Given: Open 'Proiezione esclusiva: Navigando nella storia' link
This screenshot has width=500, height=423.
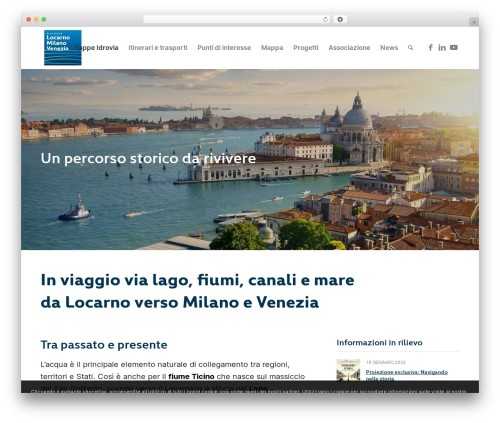Looking at the screenshot, I should pos(407,375).
